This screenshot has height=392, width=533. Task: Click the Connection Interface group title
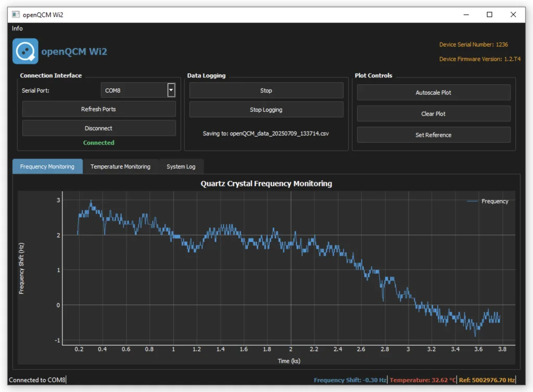[51, 75]
